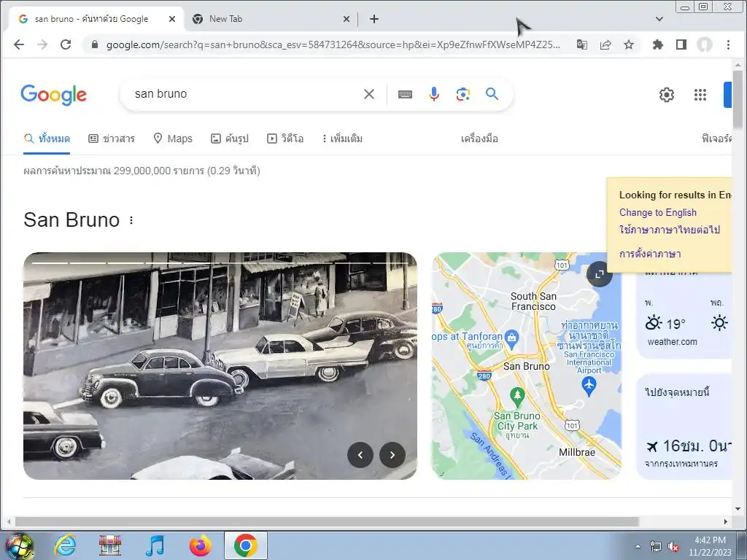Image resolution: width=747 pixels, height=560 pixels.
Task: Open the Chrome profile avatar
Action: pyautogui.click(x=705, y=44)
